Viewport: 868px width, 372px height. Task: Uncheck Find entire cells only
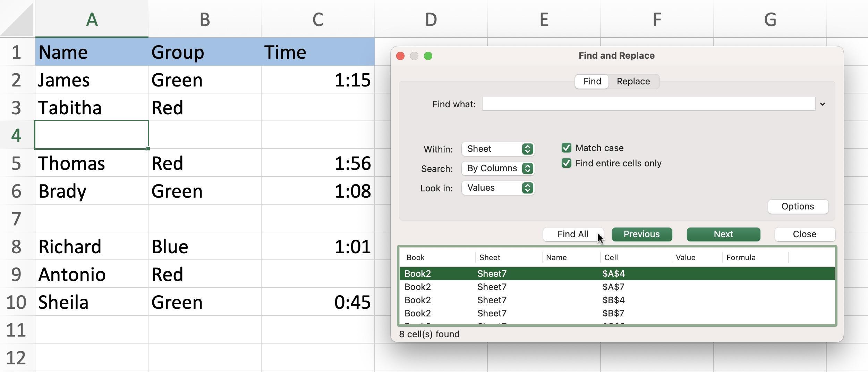(566, 163)
